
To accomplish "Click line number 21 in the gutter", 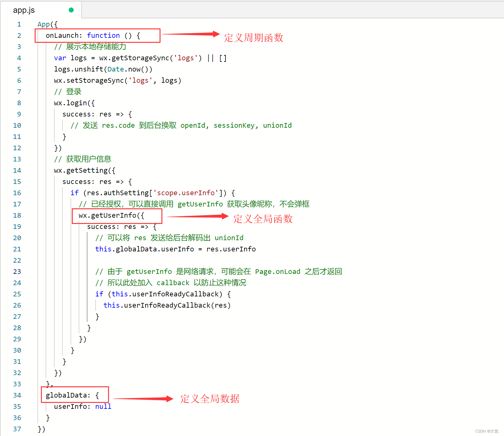I will [17, 249].
